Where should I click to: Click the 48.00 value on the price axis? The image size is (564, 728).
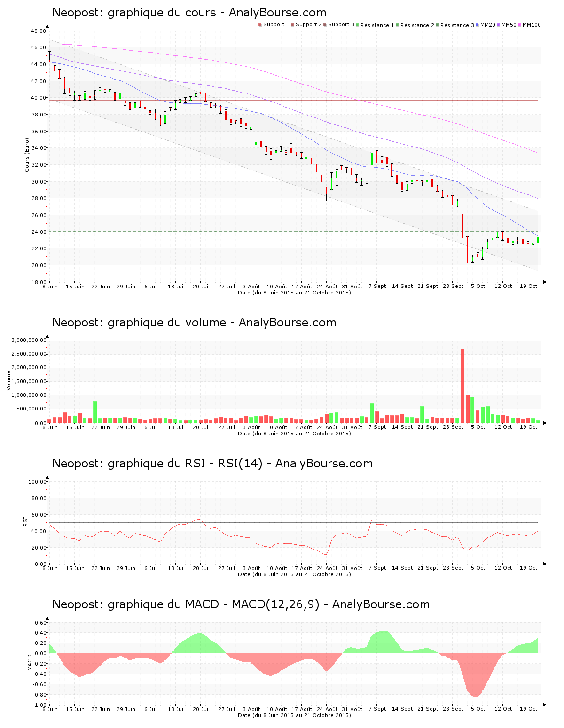tap(39, 31)
